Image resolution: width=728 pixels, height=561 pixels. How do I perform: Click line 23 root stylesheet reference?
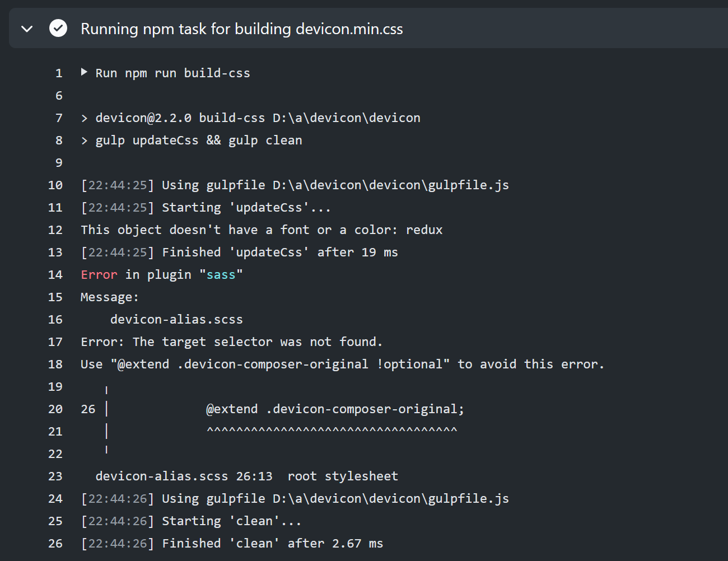[246, 476]
